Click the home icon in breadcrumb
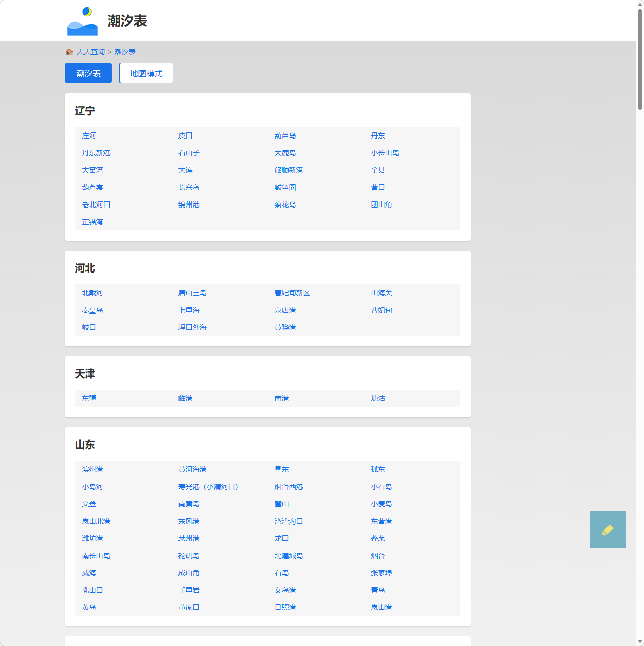 point(69,52)
